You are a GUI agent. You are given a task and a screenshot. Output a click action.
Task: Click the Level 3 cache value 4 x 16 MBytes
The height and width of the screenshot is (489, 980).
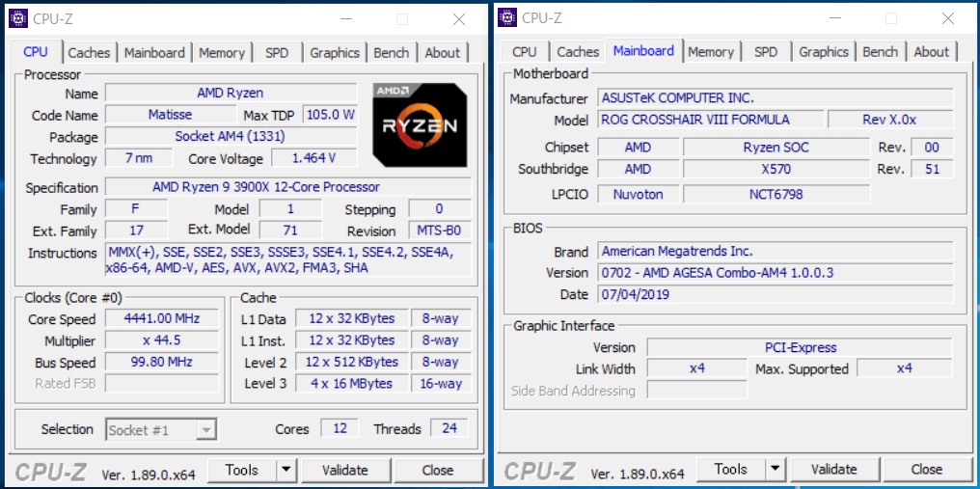352,383
